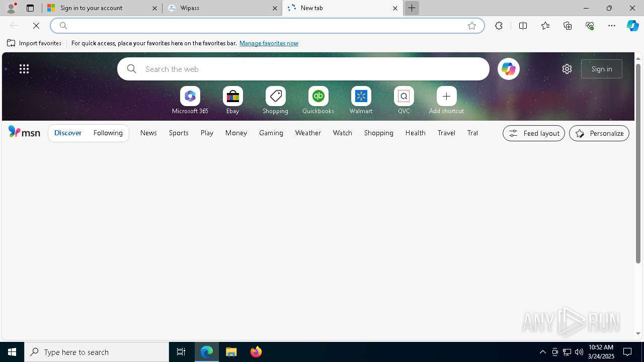Image resolution: width=644 pixels, height=362 pixels.
Task: Follow the Manage favorites now link
Action: (269, 43)
